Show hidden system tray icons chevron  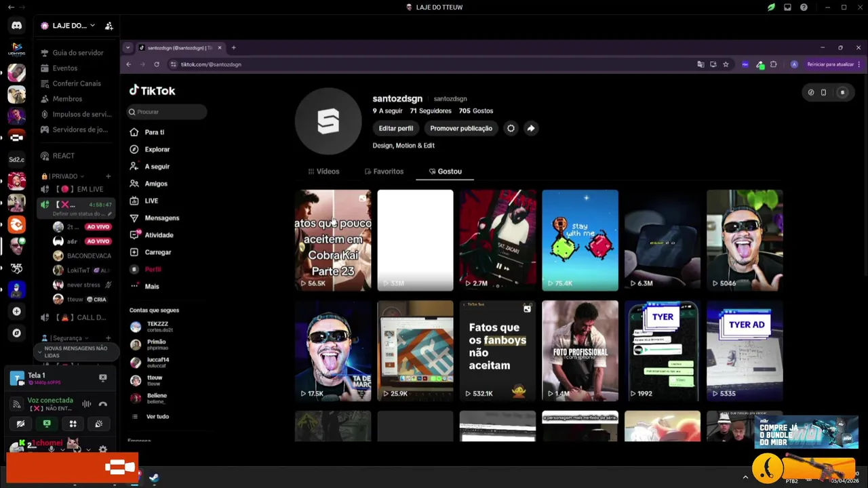[745, 477]
